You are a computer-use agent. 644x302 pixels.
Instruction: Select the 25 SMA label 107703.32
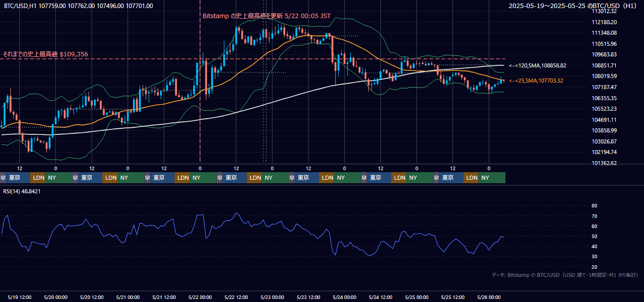[x=536, y=81]
